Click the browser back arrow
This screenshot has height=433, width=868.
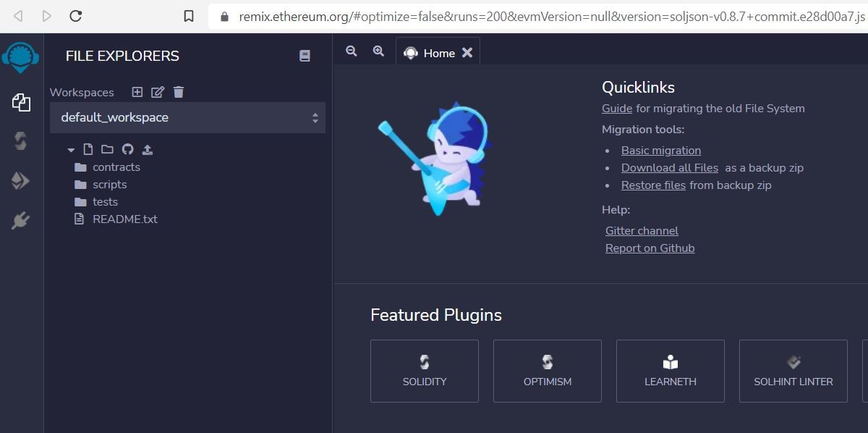click(x=18, y=16)
